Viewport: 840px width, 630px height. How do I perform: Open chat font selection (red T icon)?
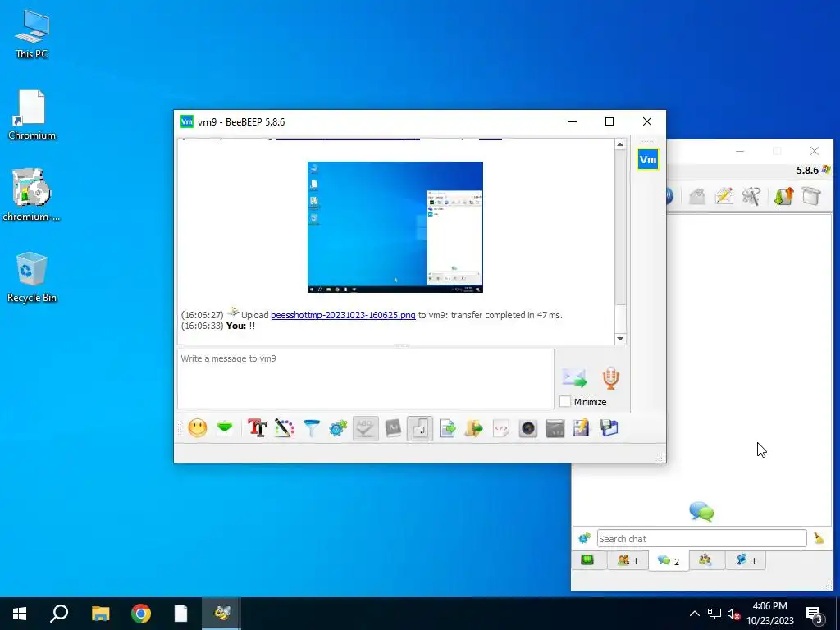tap(257, 428)
